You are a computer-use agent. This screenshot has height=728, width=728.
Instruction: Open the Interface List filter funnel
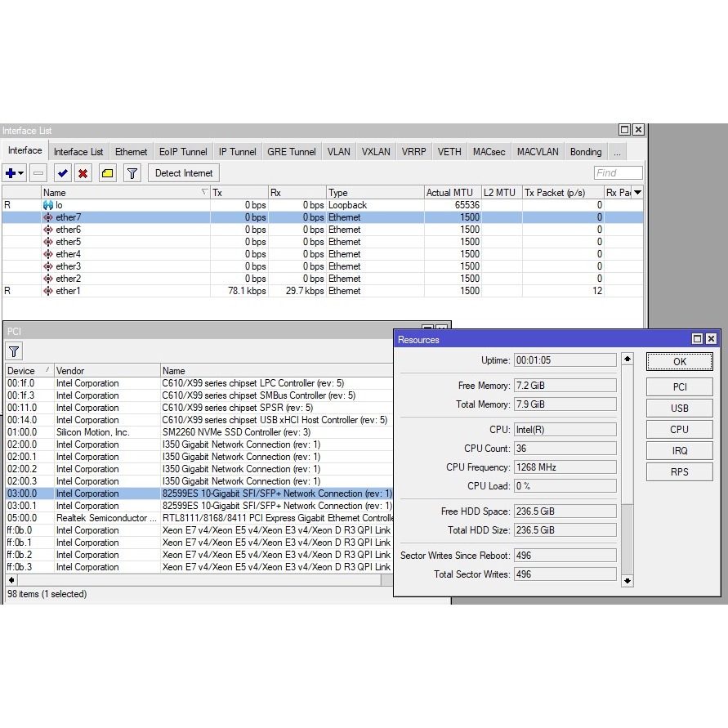tap(132, 173)
